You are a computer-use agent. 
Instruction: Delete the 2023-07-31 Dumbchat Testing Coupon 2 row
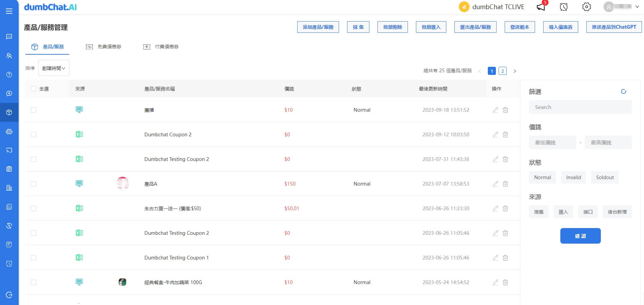(505, 159)
